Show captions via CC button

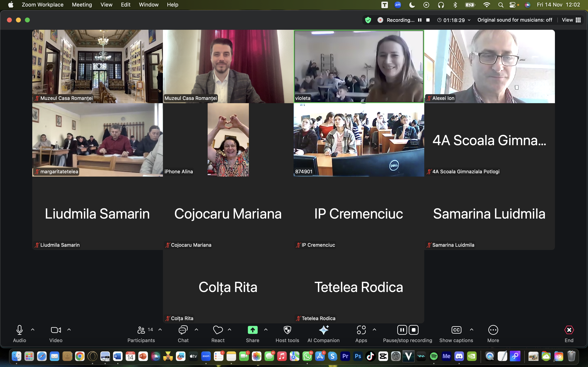[456, 330]
